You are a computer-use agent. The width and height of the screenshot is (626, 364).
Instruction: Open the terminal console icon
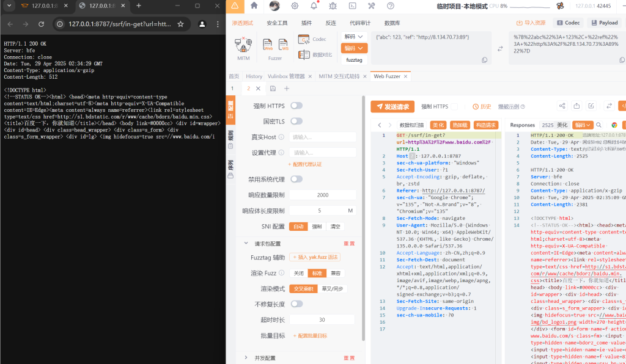352,6
